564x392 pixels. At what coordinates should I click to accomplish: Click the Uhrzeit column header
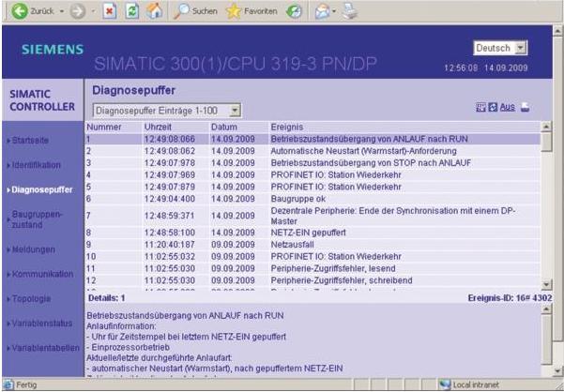(158, 128)
